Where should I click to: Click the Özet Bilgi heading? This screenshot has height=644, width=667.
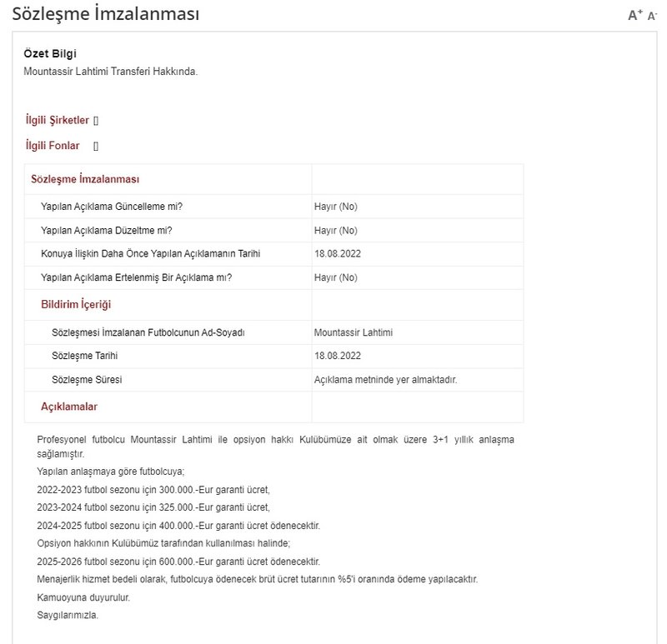50,54
